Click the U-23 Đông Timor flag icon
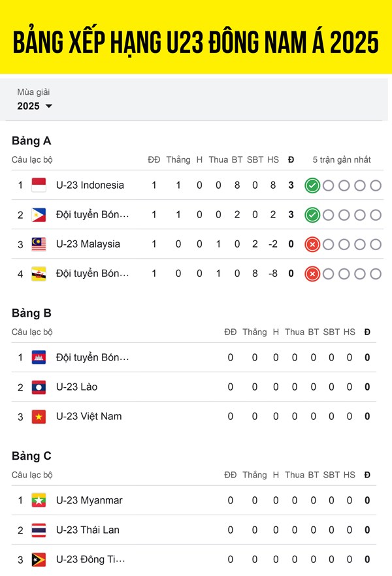 pyautogui.click(x=39, y=560)
